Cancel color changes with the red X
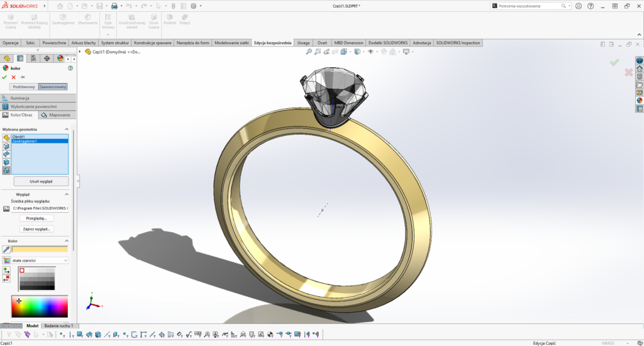 tap(13, 77)
